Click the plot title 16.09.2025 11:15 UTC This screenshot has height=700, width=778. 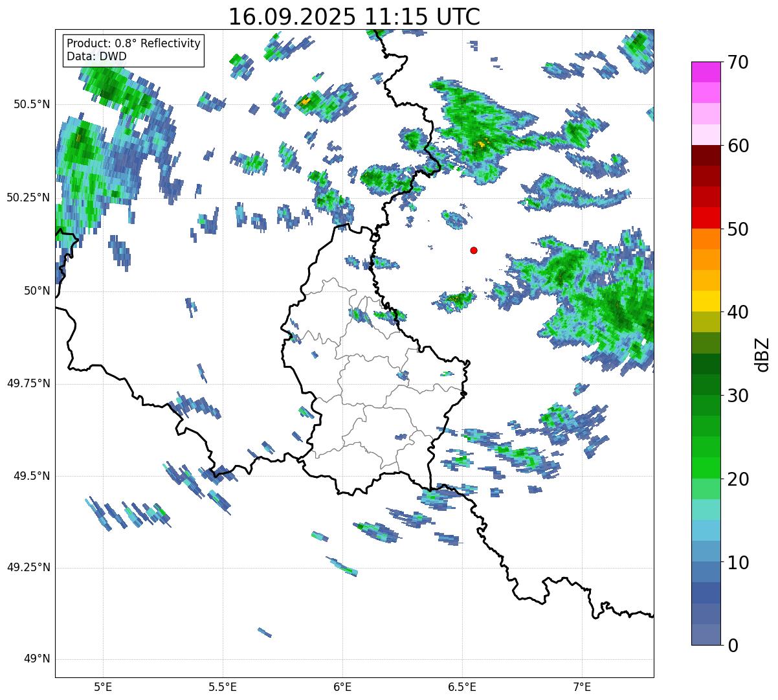point(354,16)
